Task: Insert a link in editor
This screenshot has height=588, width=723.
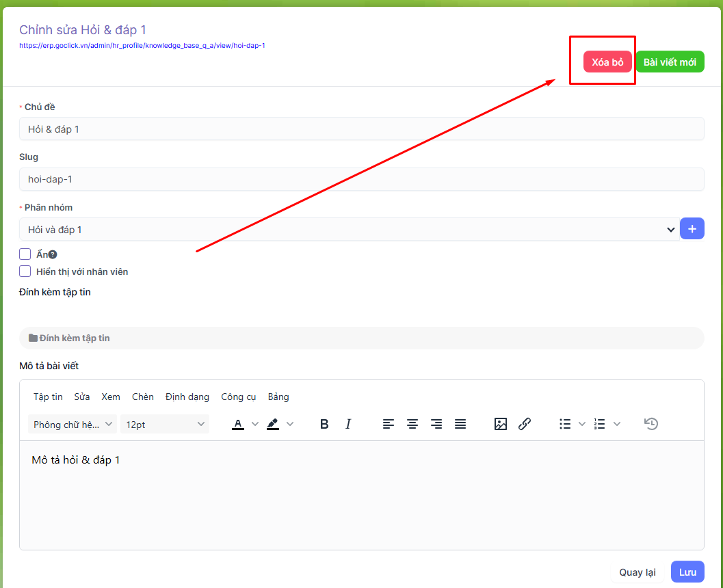Action: [525, 424]
